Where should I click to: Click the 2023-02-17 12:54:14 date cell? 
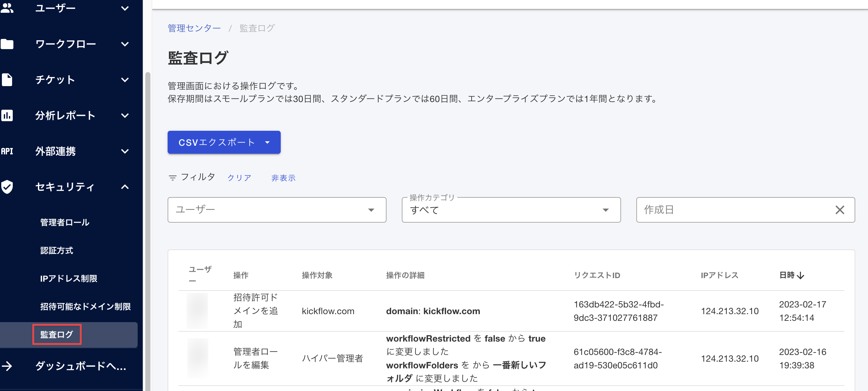click(x=803, y=311)
